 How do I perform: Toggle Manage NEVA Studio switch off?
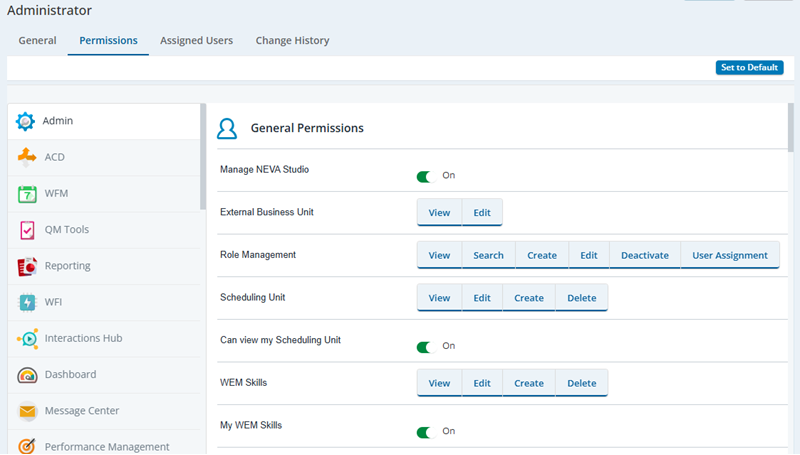[425, 176]
